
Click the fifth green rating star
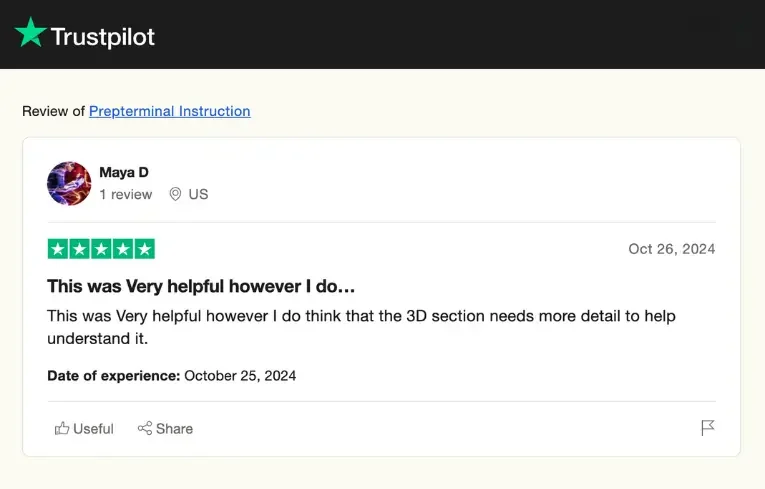[x=144, y=249]
